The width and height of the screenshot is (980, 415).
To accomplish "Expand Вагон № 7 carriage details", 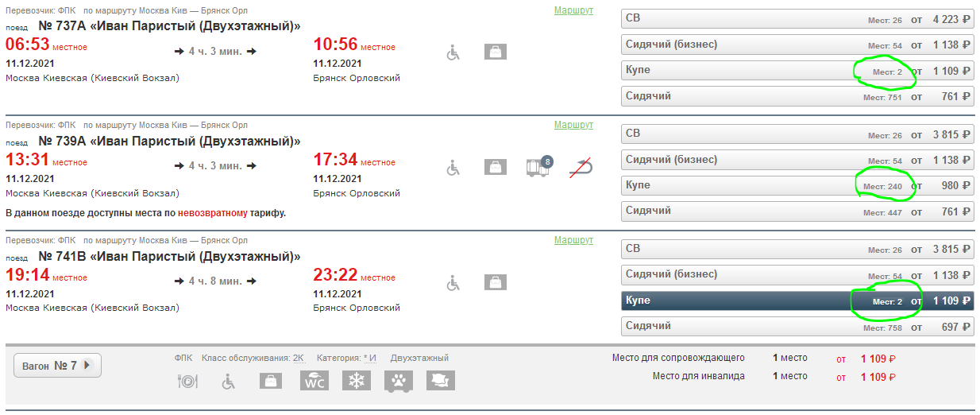I will point(57,366).
